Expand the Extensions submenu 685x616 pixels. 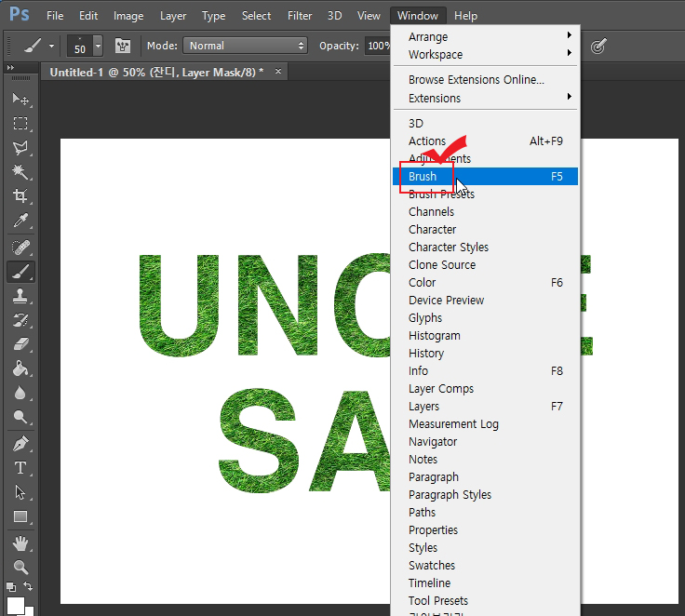(486, 99)
